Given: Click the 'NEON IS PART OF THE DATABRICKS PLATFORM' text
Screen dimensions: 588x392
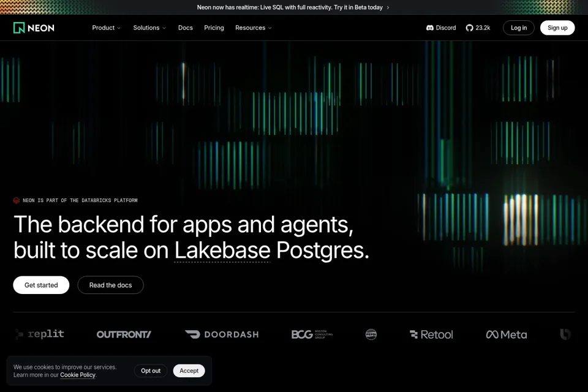Looking at the screenshot, I should click(80, 200).
